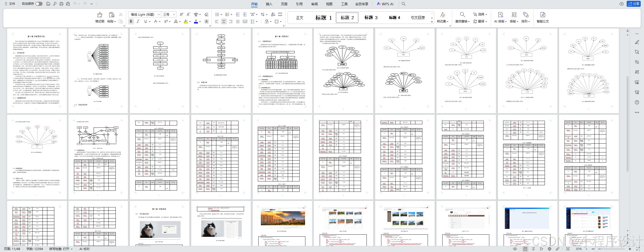This screenshot has width=644, height=252.
Task: Click AI Proofread (AI 校对) in status bar
Action: coord(85,249)
